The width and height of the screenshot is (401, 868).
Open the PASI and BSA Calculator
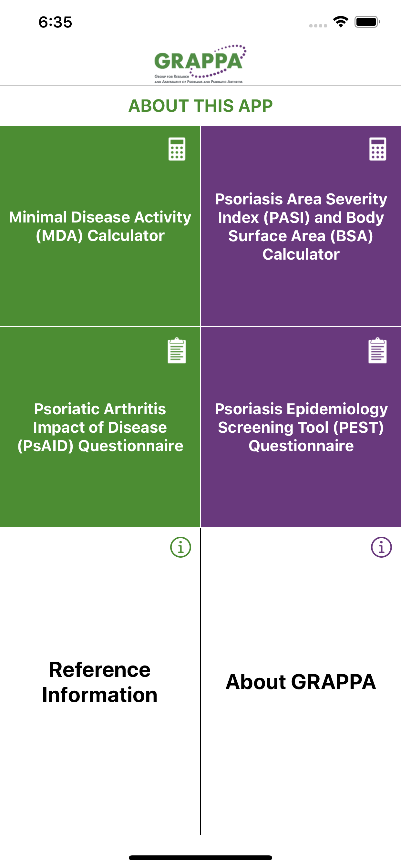[301, 226]
